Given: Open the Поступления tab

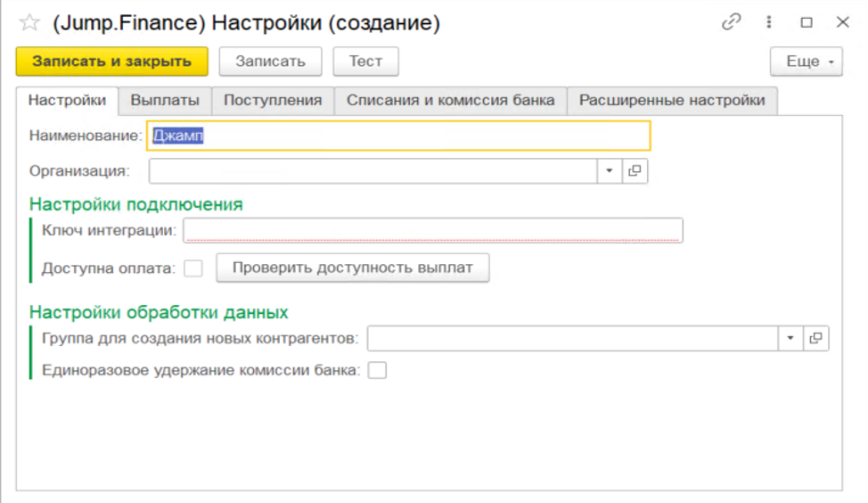Looking at the screenshot, I should click(x=272, y=100).
